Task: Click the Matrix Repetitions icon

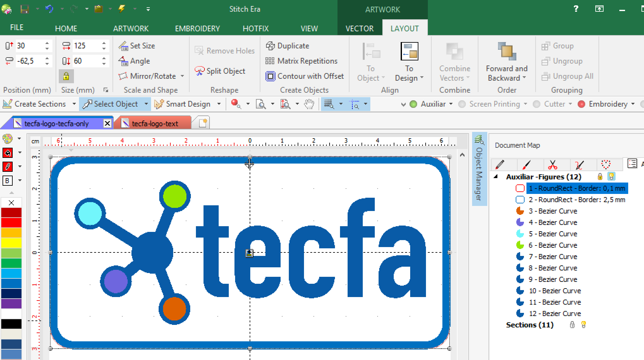Action: (270, 61)
